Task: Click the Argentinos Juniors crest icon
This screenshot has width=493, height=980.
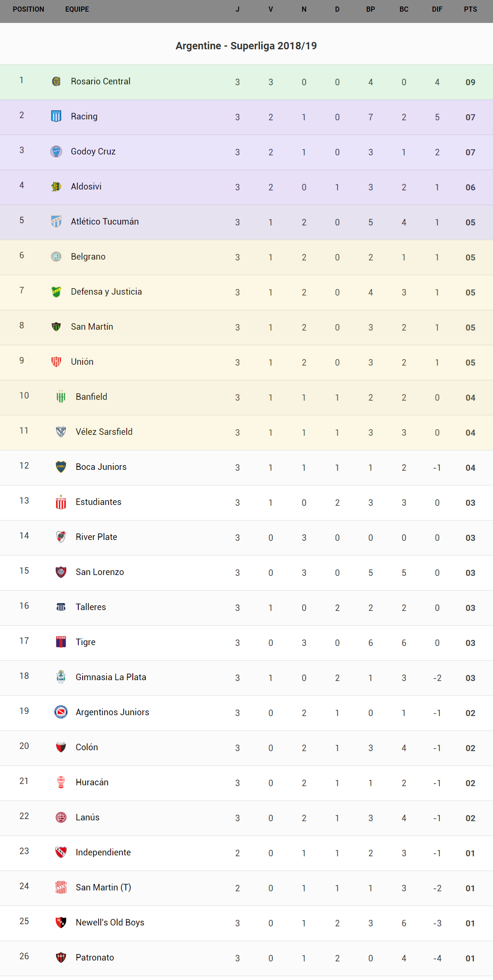Action: [x=61, y=712]
